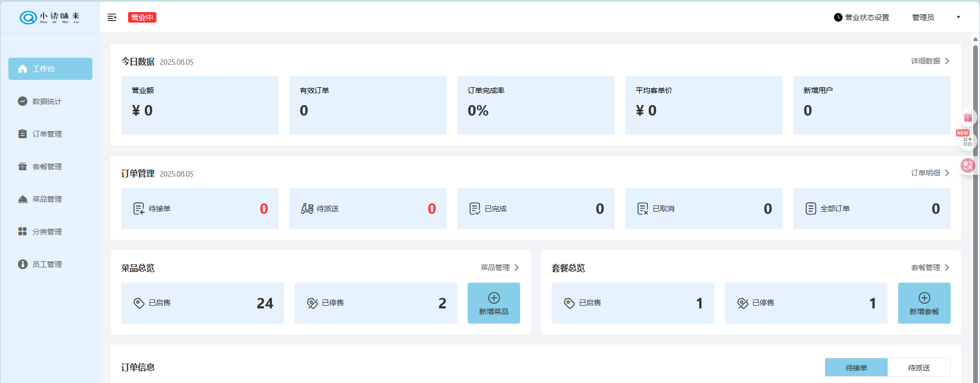This screenshot has height=383, width=980.
Task: Click the pink translate floating icon
Action: (967, 166)
